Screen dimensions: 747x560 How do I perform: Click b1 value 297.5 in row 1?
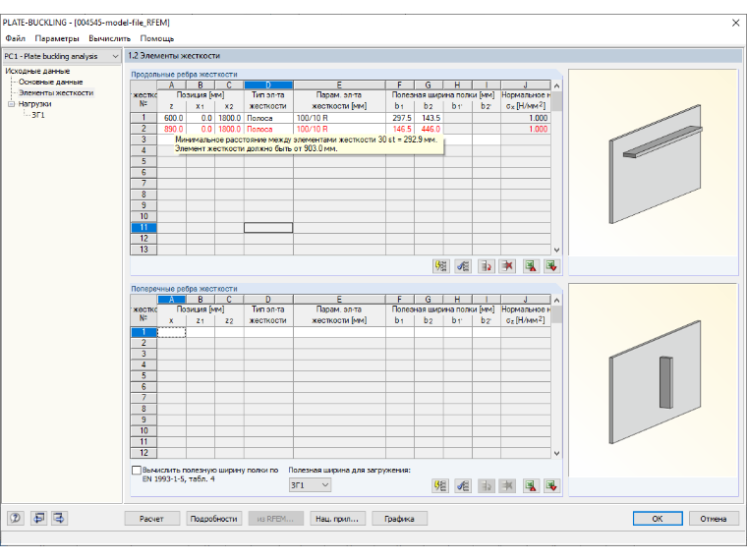coord(400,118)
